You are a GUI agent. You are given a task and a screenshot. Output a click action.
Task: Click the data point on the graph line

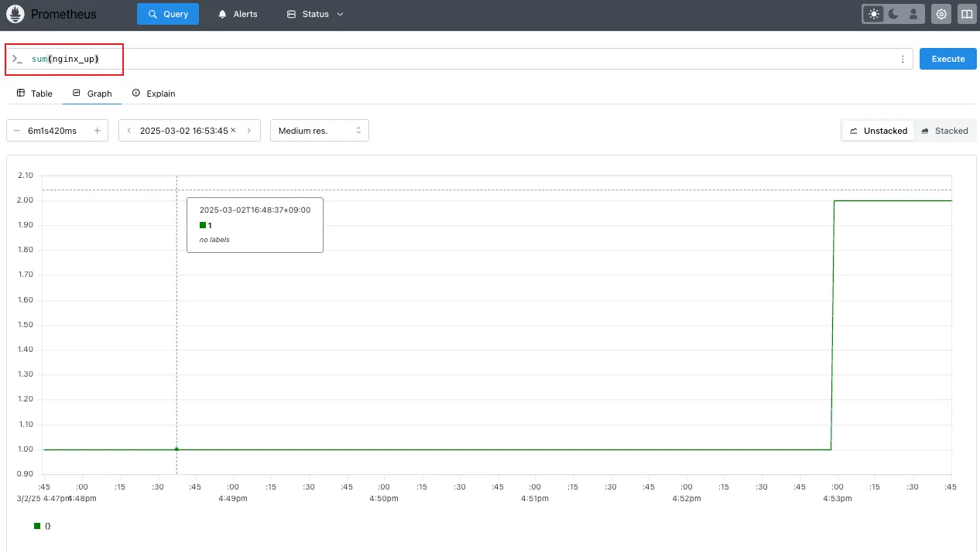tap(176, 449)
